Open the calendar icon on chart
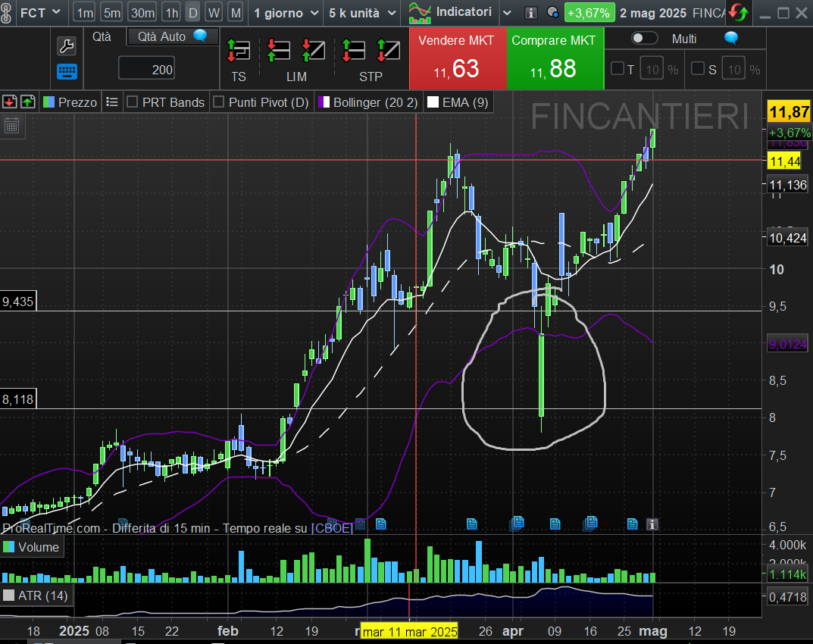Viewport: 813px width, 644px height. [x=11, y=126]
